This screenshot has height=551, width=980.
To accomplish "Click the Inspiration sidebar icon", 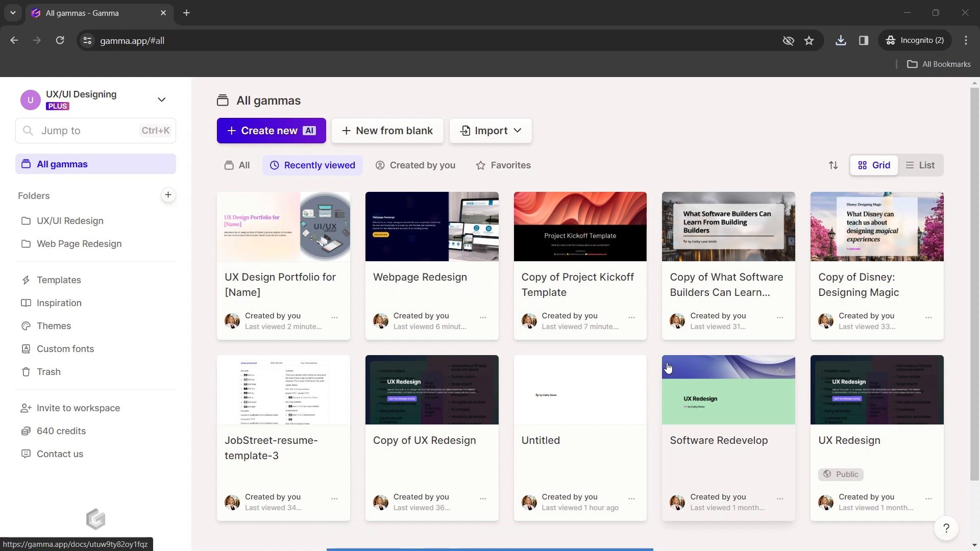I will pos(26,302).
